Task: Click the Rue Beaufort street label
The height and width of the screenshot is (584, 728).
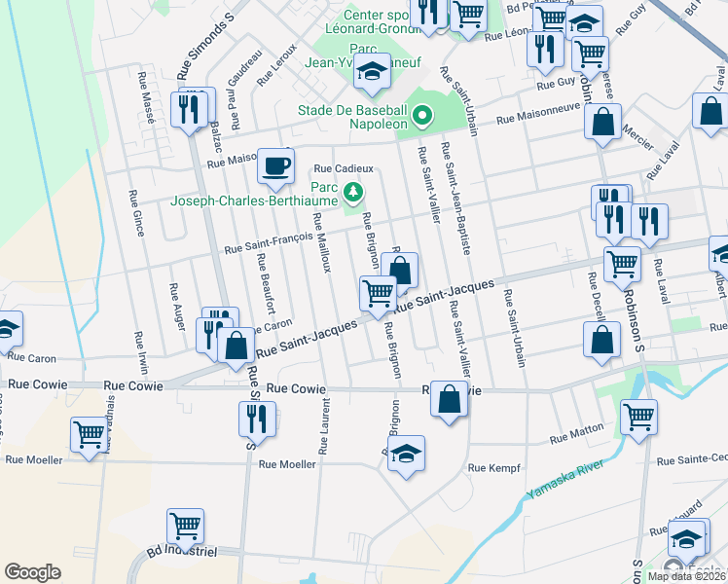Action: click(266, 283)
